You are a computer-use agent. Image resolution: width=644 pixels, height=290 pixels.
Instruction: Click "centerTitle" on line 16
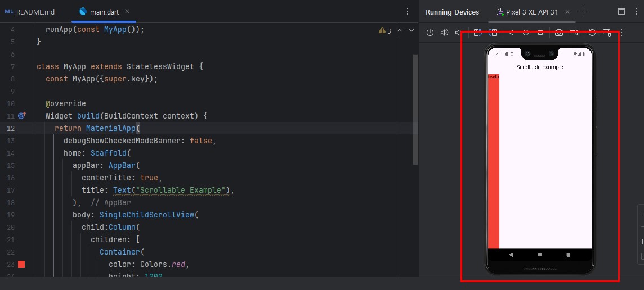pos(106,178)
